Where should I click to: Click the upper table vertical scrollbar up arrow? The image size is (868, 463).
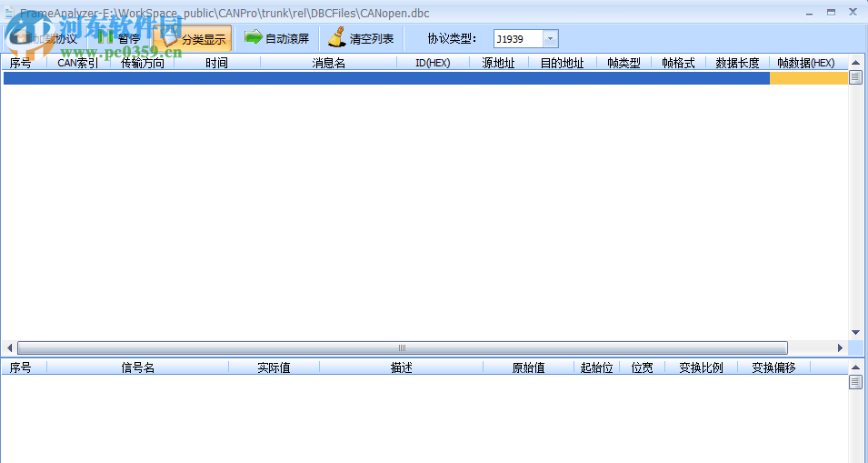click(856, 63)
